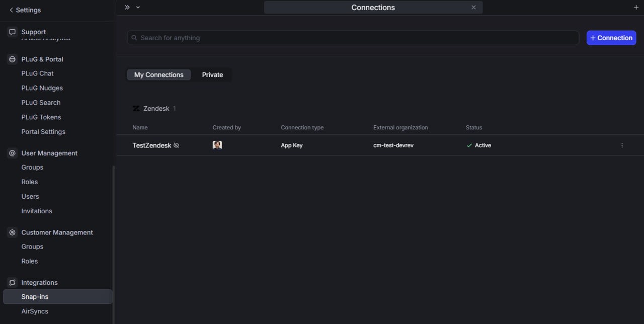Click the PLuG & Portal globe icon
Viewport: 644px width, 324px height.
pos(13,59)
